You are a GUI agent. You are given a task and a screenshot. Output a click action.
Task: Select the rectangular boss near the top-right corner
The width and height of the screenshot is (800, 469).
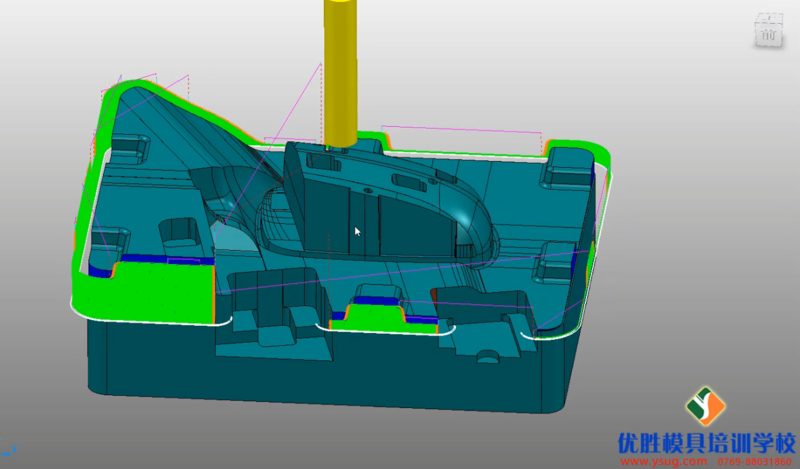point(565,172)
